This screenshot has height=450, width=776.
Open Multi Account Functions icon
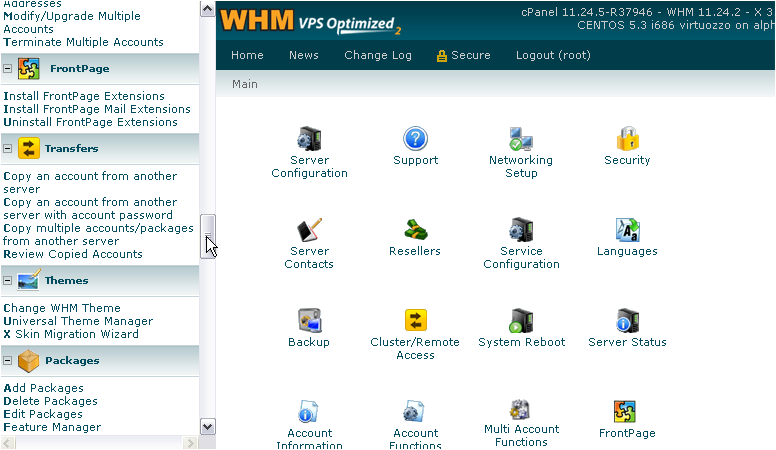click(x=521, y=410)
